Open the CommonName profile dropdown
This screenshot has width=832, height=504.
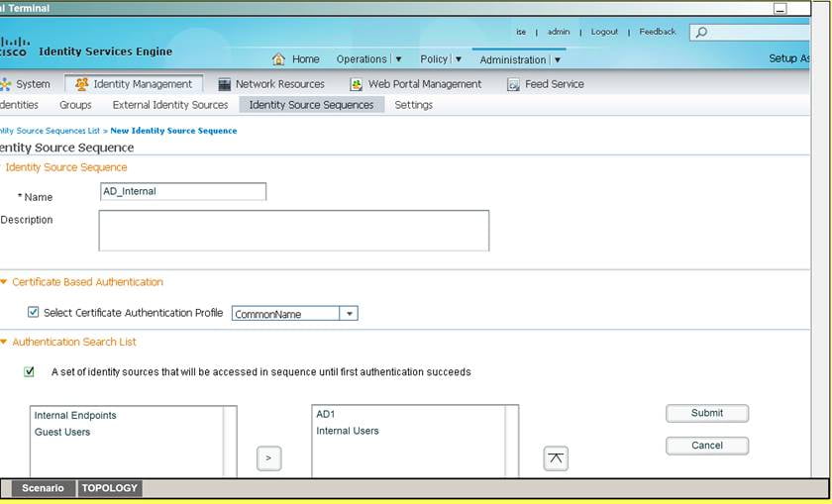pyautogui.click(x=348, y=314)
